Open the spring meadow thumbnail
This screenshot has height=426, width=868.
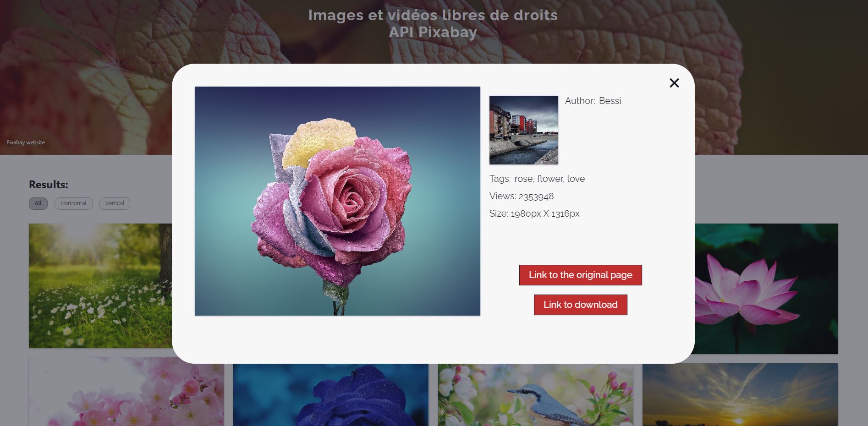coord(100,286)
